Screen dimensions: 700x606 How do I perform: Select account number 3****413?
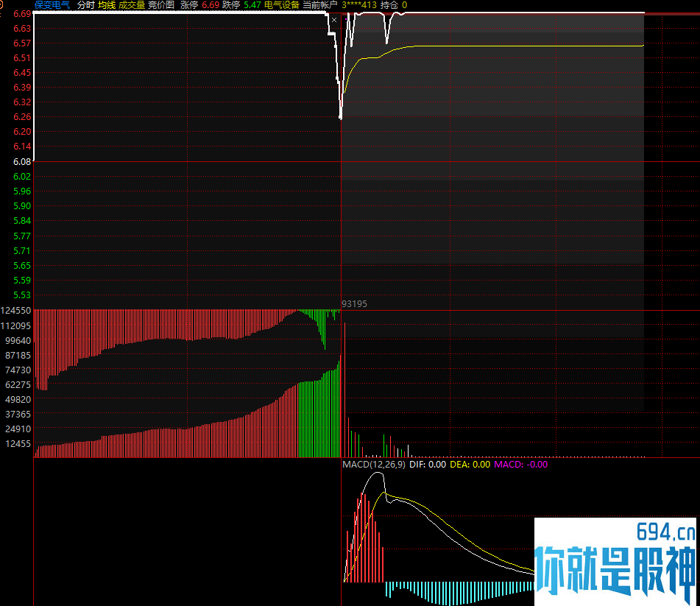[x=359, y=5]
